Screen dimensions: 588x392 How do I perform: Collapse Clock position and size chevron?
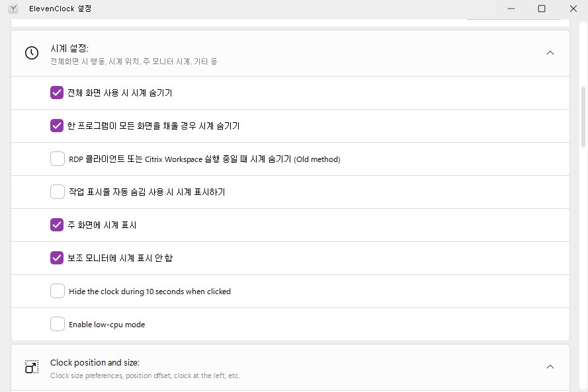[550, 367]
